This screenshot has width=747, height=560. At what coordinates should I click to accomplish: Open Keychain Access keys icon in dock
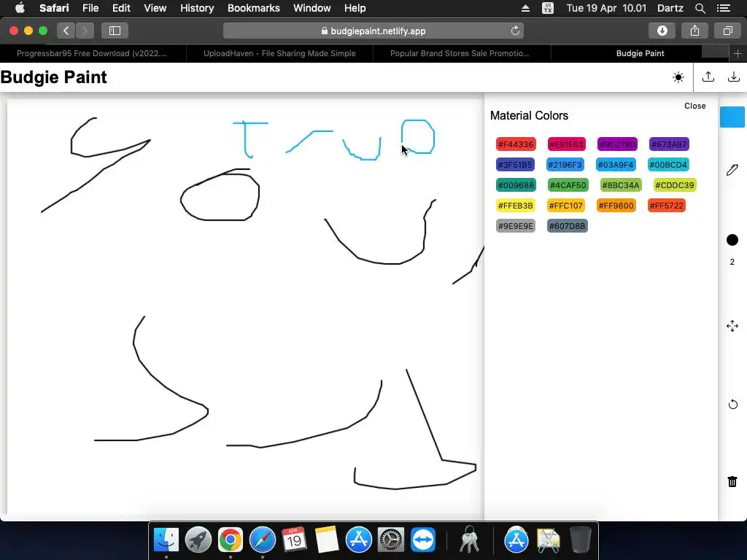click(469, 540)
